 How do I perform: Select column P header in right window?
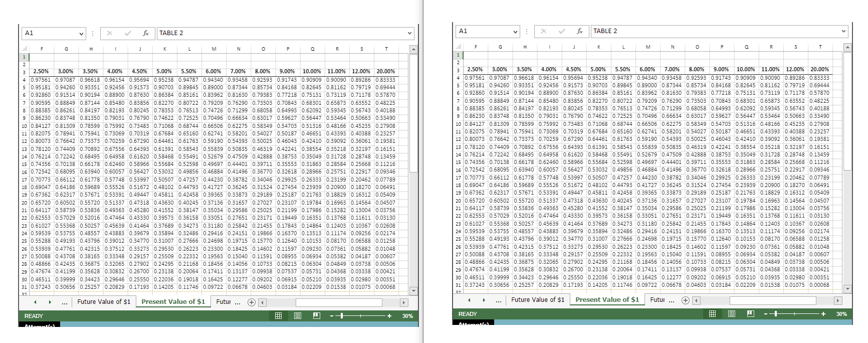[x=722, y=47]
